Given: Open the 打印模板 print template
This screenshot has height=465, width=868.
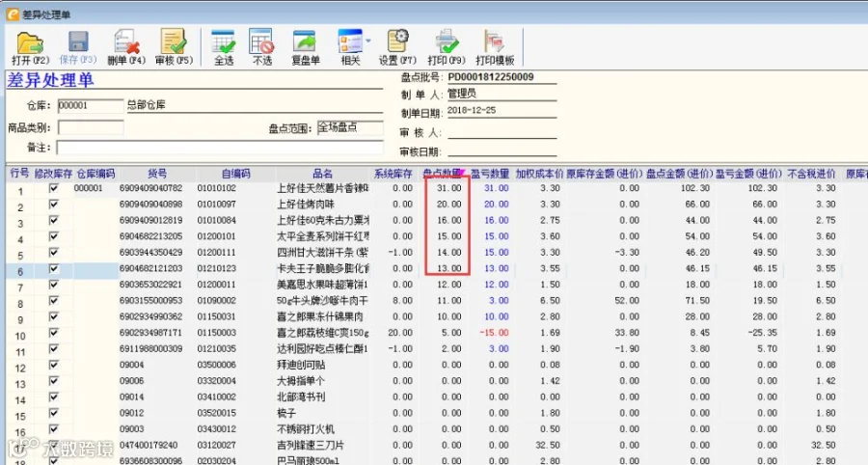Looking at the screenshot, I should coord(495,48).
